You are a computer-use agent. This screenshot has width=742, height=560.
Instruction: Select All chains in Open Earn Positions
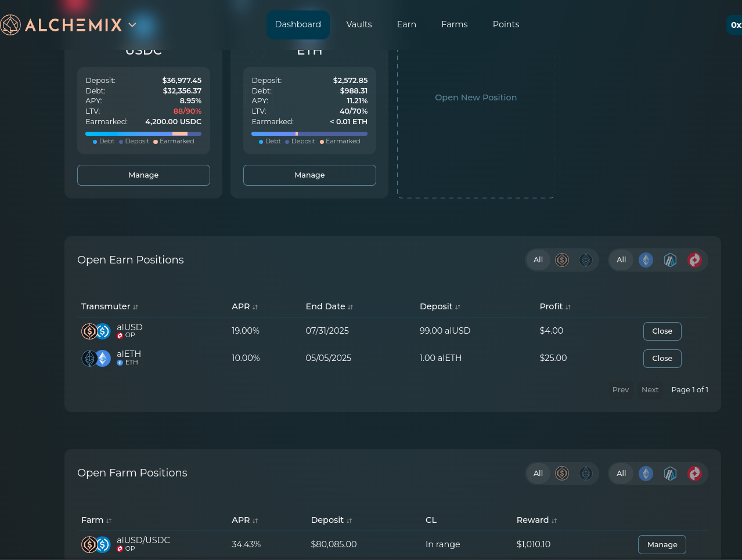pyautogui.click(x=621, y=260)
